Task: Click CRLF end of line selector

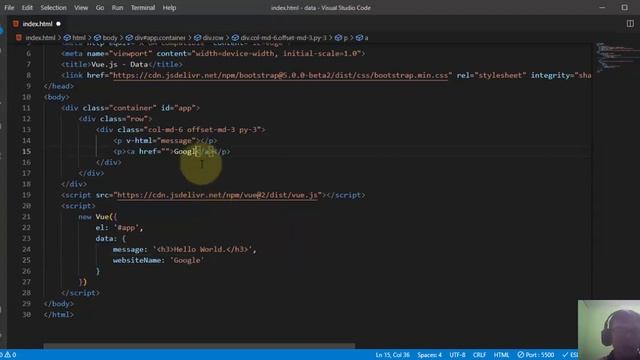Action: coord(479,355)
